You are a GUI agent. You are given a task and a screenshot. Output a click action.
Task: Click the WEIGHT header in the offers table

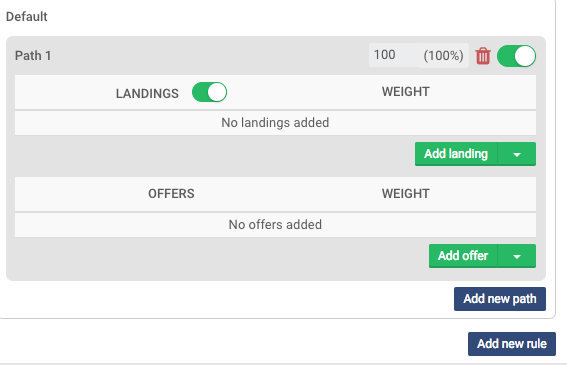406,194
